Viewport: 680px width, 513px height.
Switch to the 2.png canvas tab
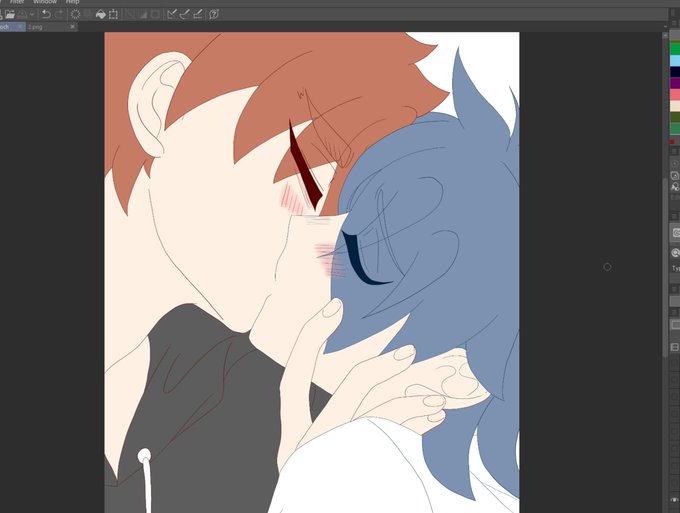pyautogui.click(x=47, y=27)
